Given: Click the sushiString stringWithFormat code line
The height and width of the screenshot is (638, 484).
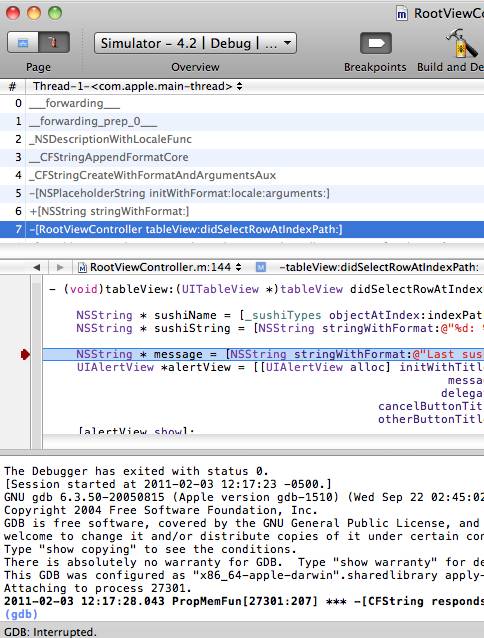Looking at the screenshot, I should pyautogui.click(x=280, y=328).
